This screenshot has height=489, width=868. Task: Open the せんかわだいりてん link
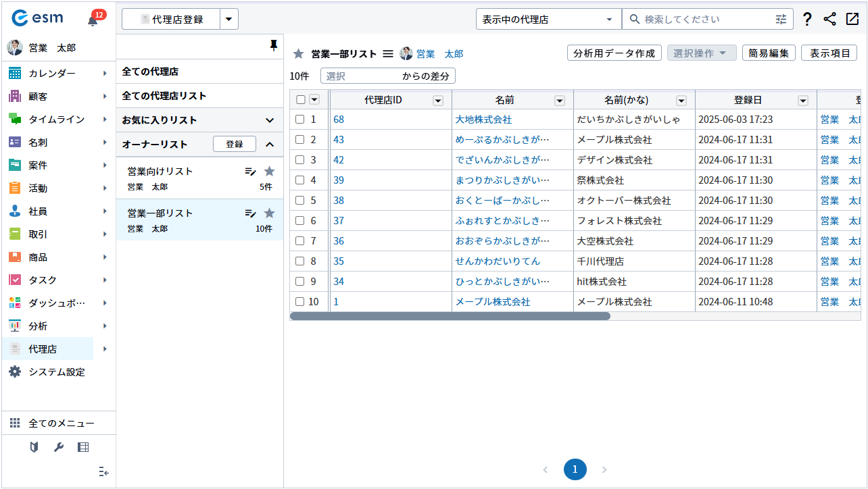click(498, 261)
